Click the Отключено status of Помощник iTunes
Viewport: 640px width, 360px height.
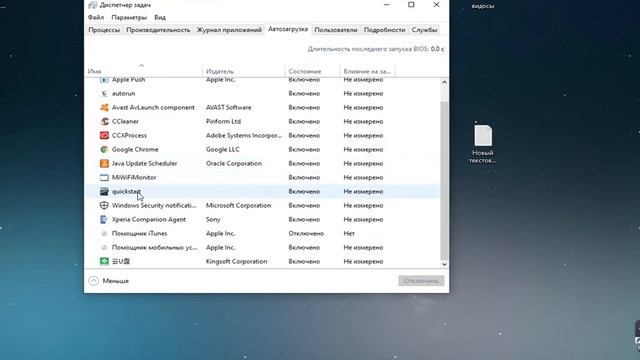(306, 233)
